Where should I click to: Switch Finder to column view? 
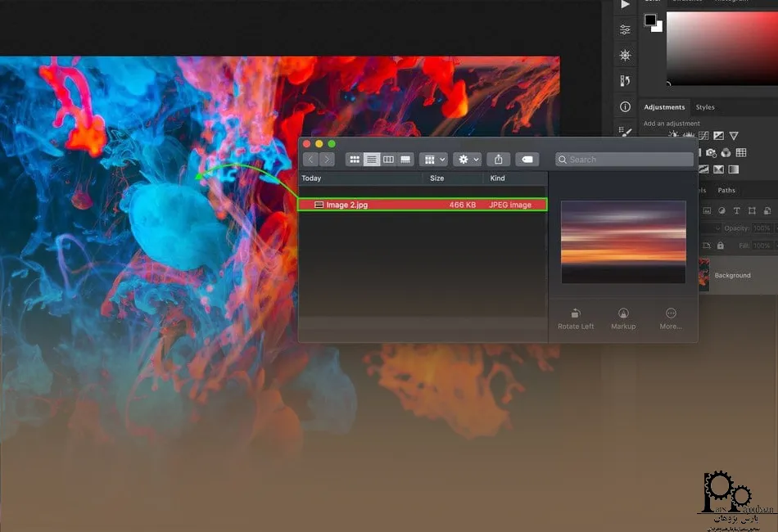[x=388, y=159]
